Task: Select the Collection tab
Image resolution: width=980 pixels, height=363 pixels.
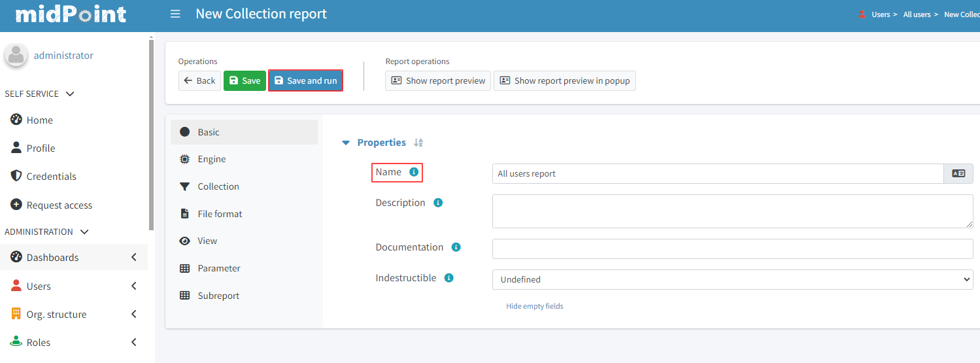Action: 218,186
